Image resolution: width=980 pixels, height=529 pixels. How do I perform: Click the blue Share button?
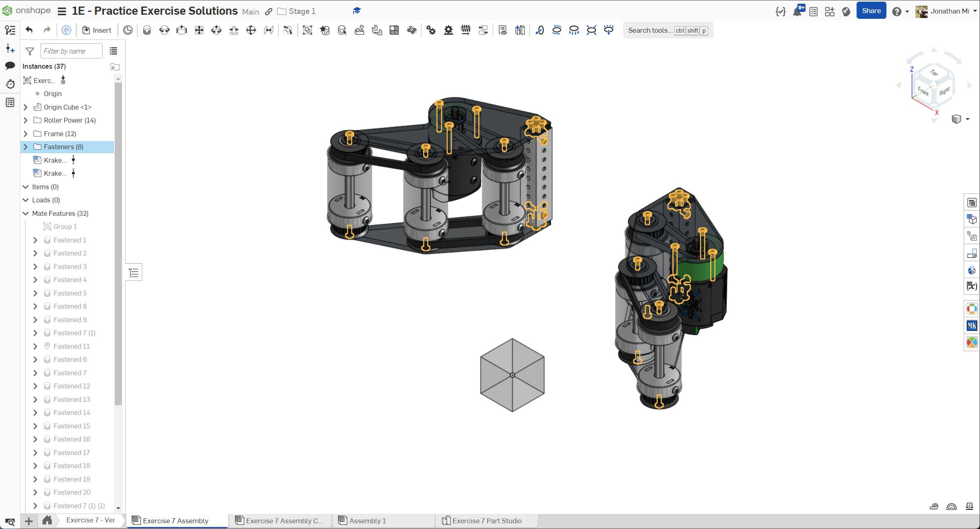click(x=871, y=11)
